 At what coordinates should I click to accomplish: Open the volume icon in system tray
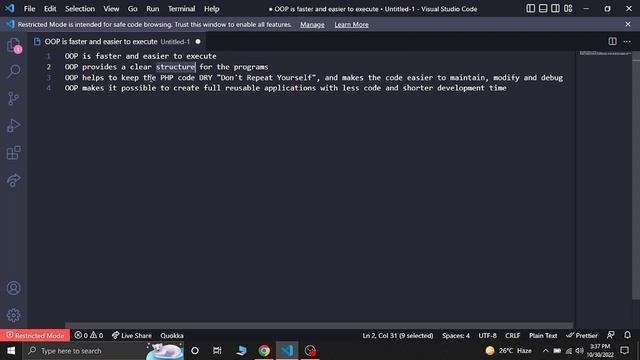click(x=579, y=351)
